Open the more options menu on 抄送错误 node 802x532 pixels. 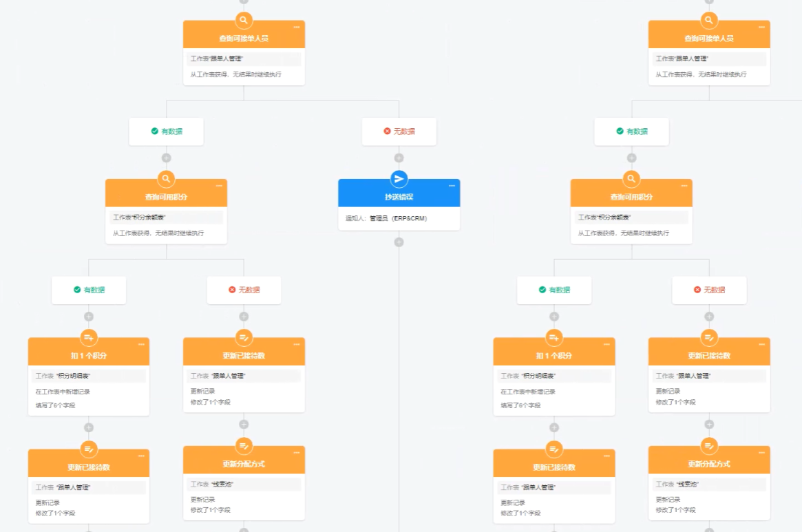[452, 186]
